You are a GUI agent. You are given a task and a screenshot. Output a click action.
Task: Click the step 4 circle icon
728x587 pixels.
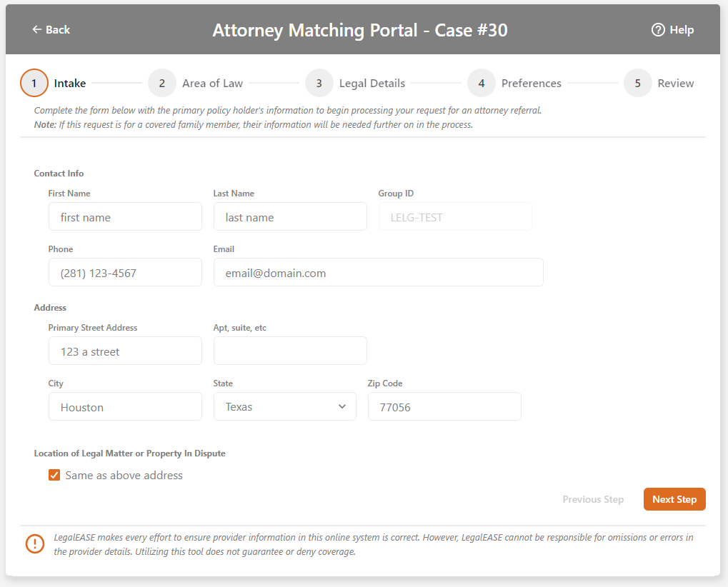[x=482, y=84]
